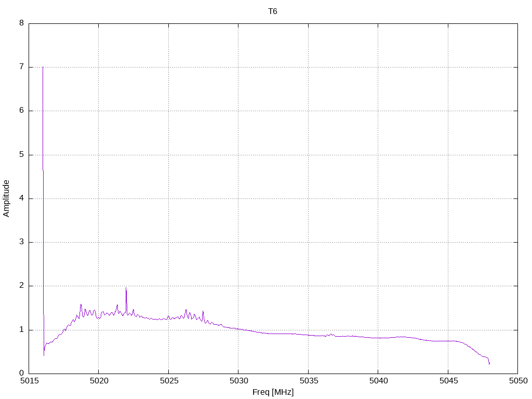Click y-axis tick label 6
Viewport: 532px width, 399px height.
pos(22,111)
